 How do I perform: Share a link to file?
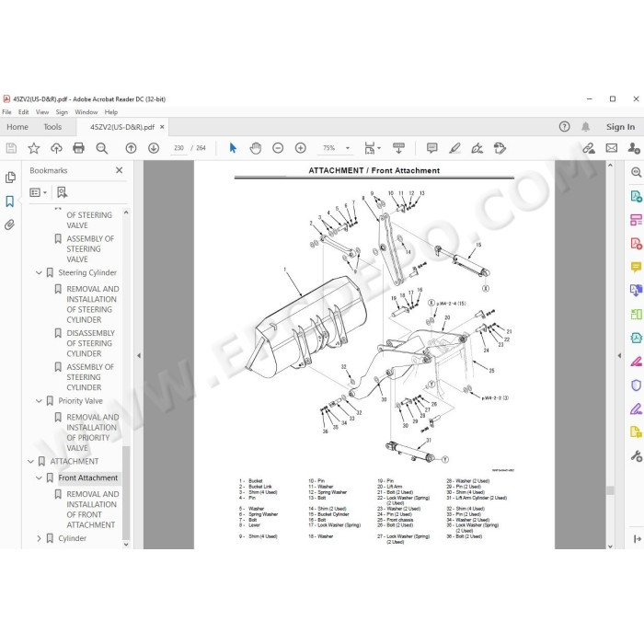589,148
